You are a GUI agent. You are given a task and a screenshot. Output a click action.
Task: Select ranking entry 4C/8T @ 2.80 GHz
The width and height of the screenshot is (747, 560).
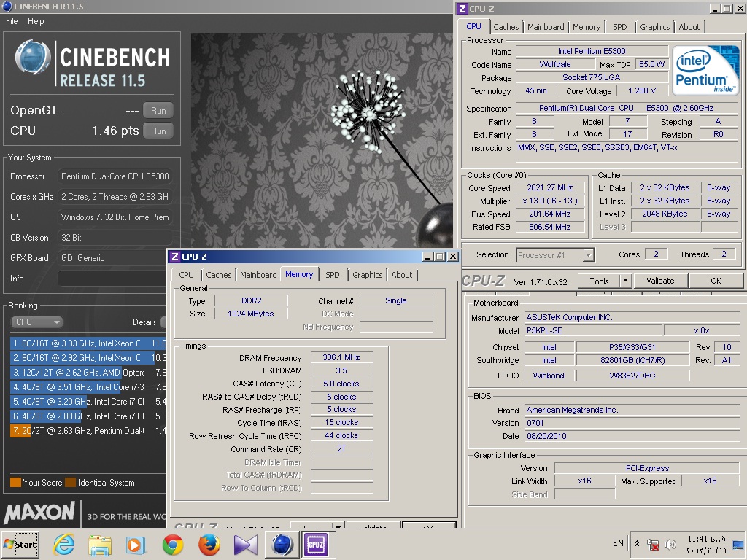point(88,416)
